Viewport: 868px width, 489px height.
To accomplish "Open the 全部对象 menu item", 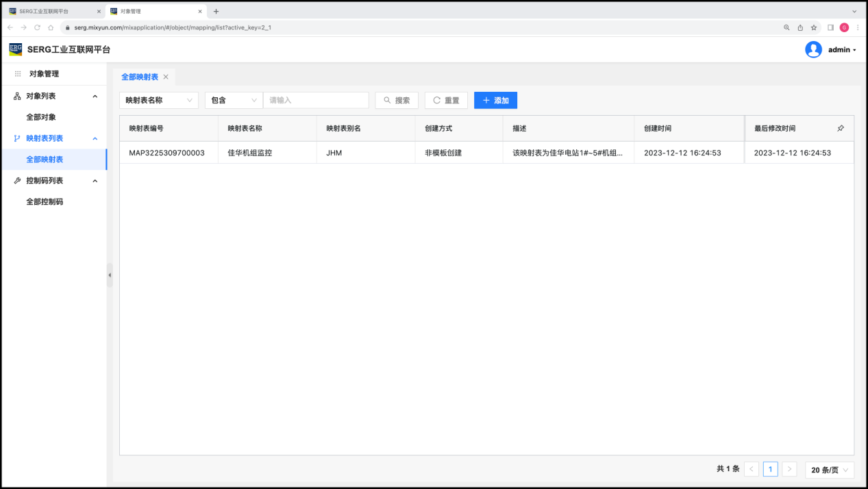I will [41, 117].
